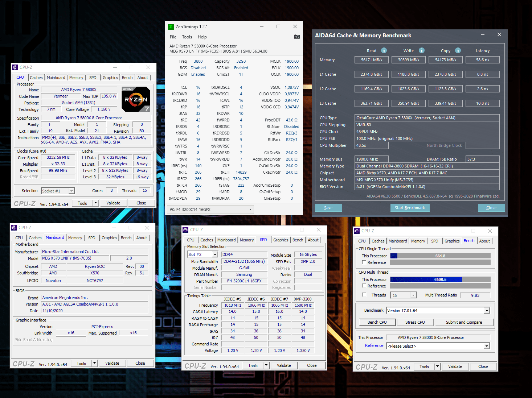The height and width of the screenshot is (398, 532).
Task: Switch to Graphics tab in CPU-Z SPD window
Action: [x=281, y=240]
